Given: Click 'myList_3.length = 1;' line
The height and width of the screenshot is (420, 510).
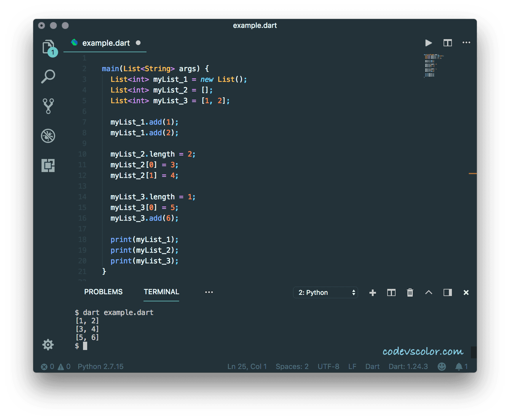Looking at the screenshot, I should pos(153,197).
